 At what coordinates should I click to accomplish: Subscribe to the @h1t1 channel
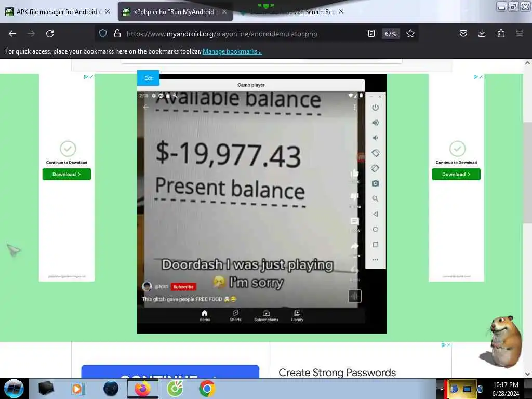click(183, 287)
